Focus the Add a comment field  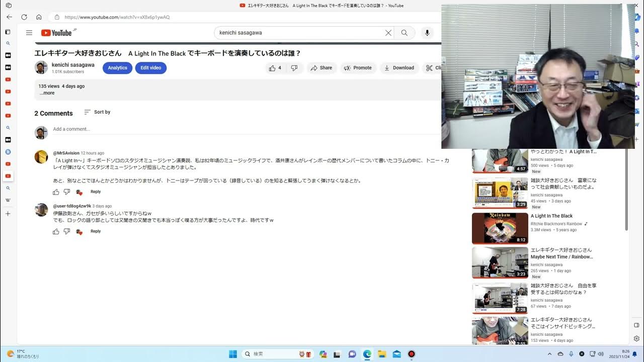click(247, 129)
